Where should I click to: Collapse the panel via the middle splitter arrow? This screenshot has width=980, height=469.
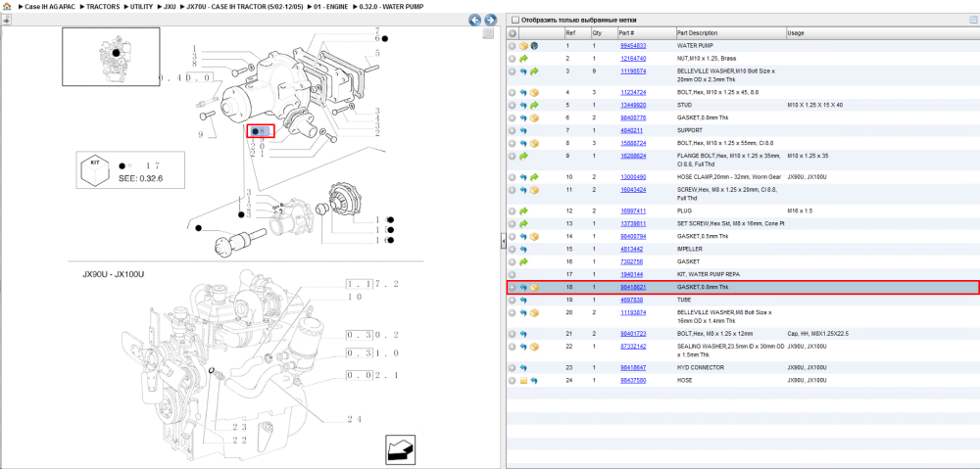(x=503, y=242)
